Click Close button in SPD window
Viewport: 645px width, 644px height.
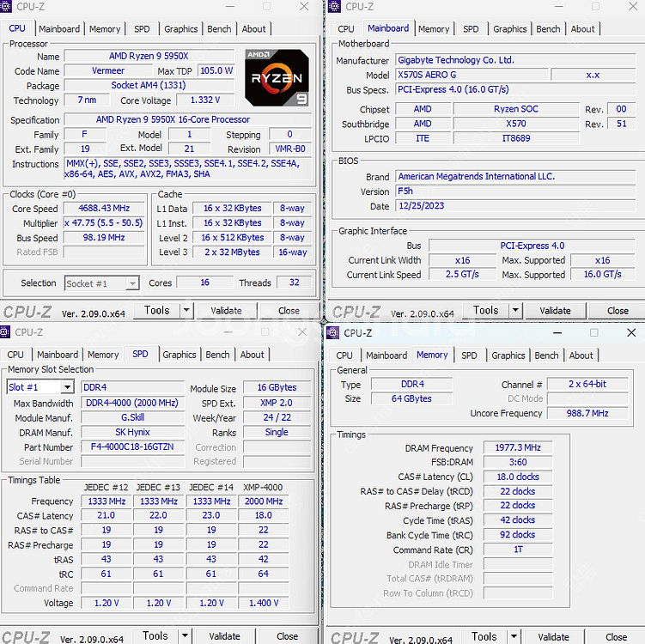point(287,636)
